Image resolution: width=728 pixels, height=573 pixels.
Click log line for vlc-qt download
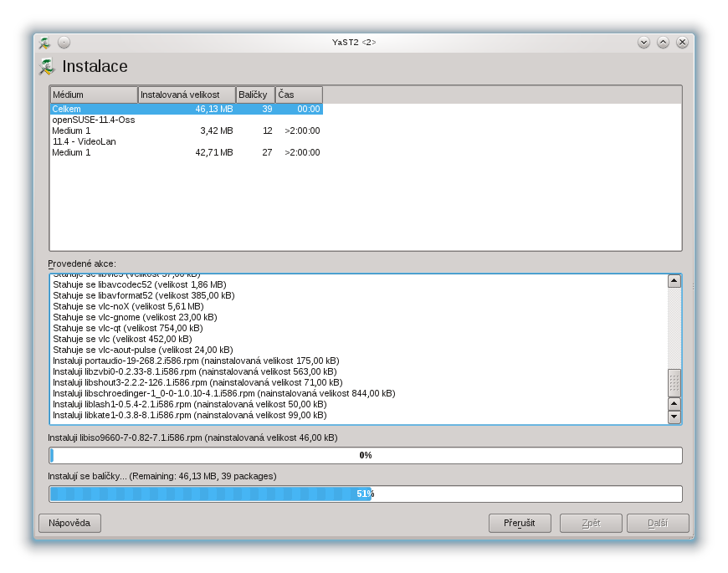(x=128, y=329)
